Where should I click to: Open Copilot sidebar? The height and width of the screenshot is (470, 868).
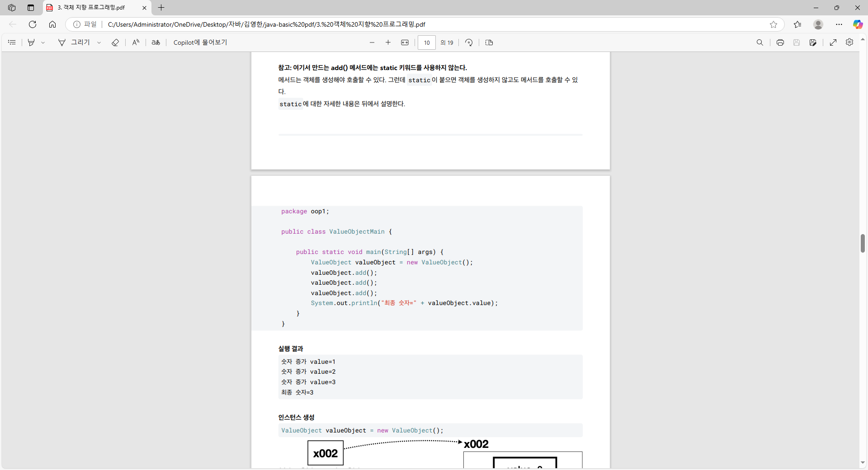click(858, 24)
